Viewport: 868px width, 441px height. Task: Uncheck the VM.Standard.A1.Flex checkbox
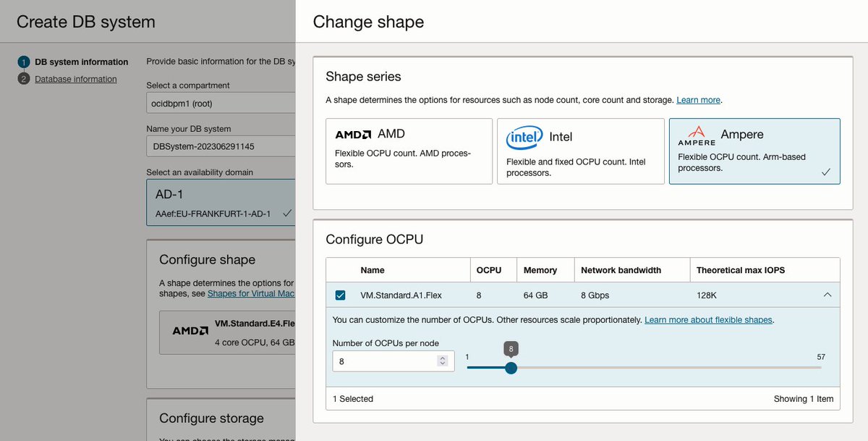click(340, 295)
